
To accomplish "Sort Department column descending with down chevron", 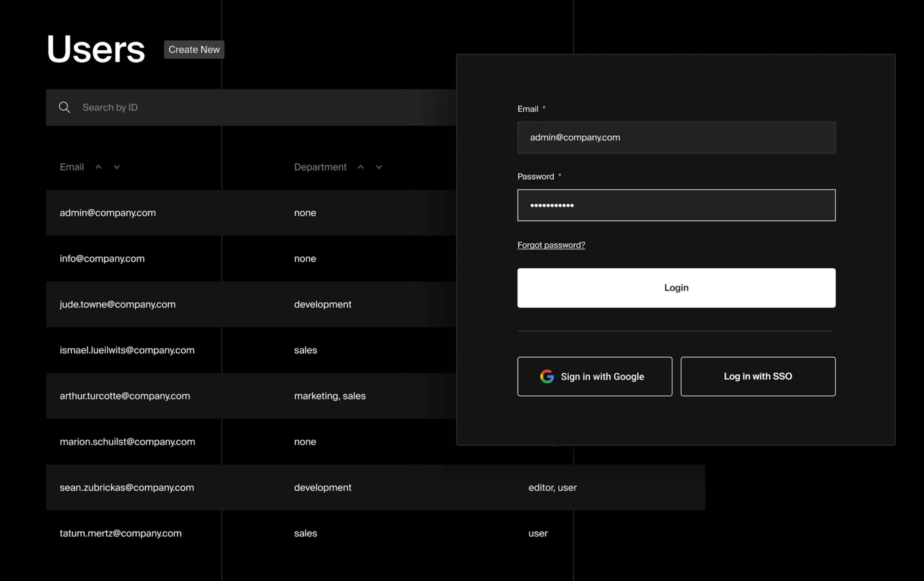I will tap(378, 167).
